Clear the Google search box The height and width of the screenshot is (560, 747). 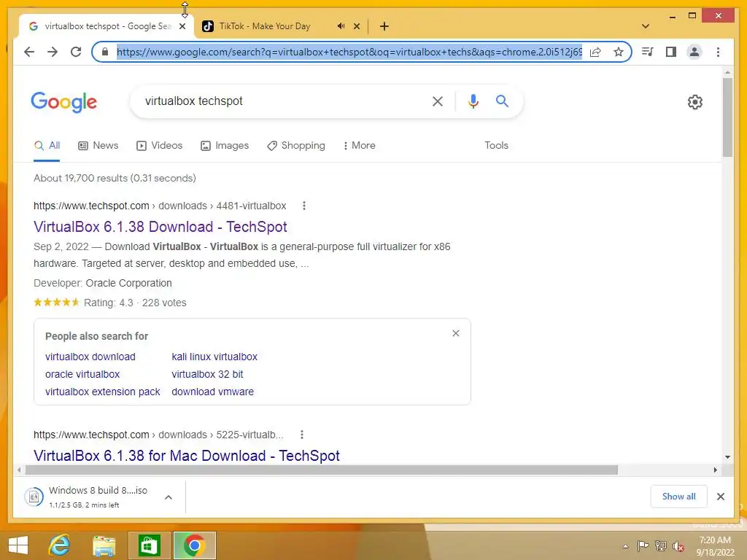[x=438, y=101]
